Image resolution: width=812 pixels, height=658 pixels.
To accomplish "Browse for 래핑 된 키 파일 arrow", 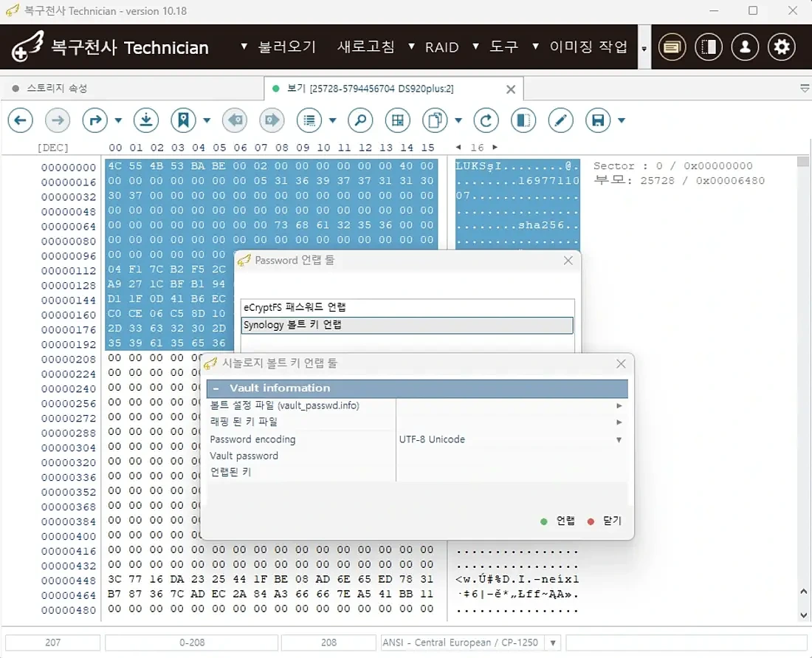I will coord(619,422).
